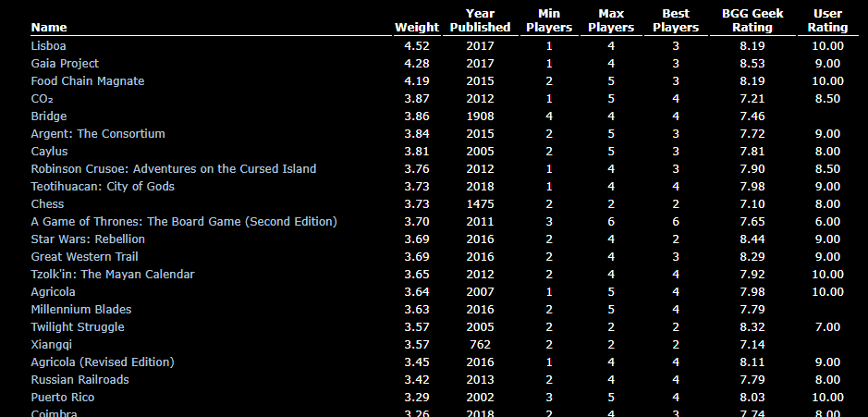Open the Twilight Struggle link
The width and height of the screenshot is (868, 417).
(78, 327)
